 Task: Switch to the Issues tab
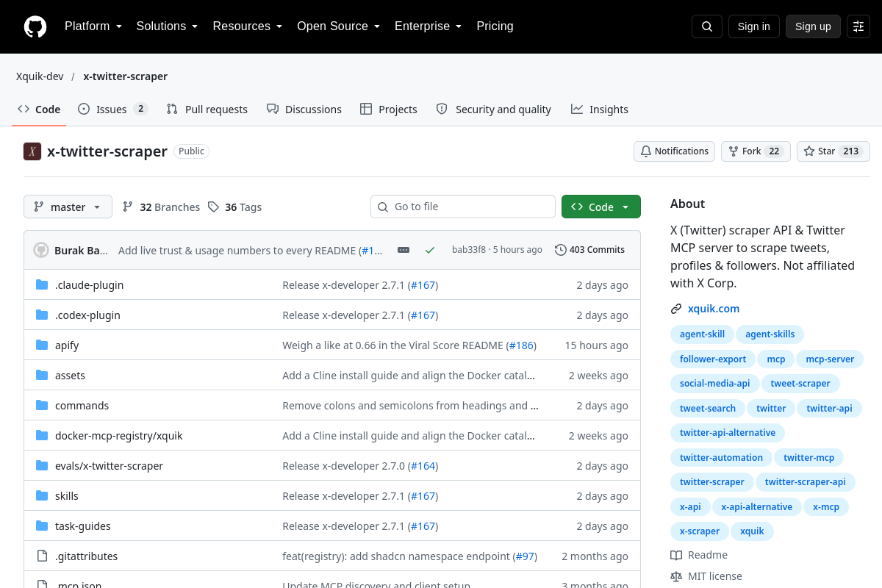tap(112, 109)
